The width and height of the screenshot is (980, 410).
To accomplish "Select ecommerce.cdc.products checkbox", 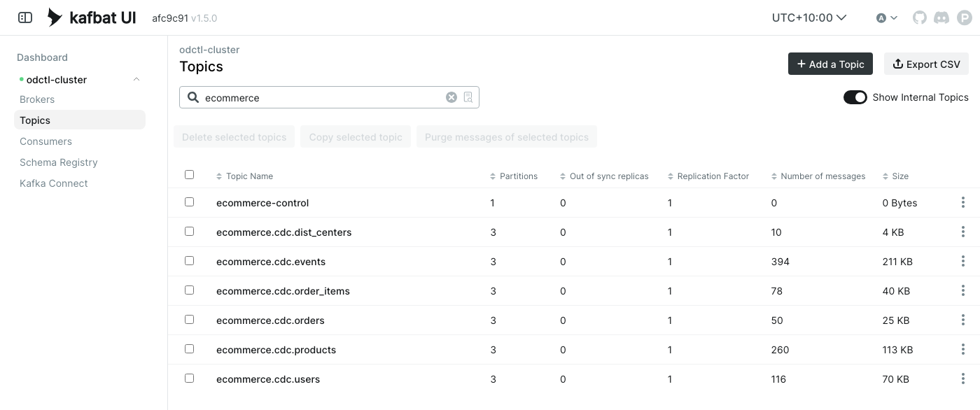I will [189, 348].
